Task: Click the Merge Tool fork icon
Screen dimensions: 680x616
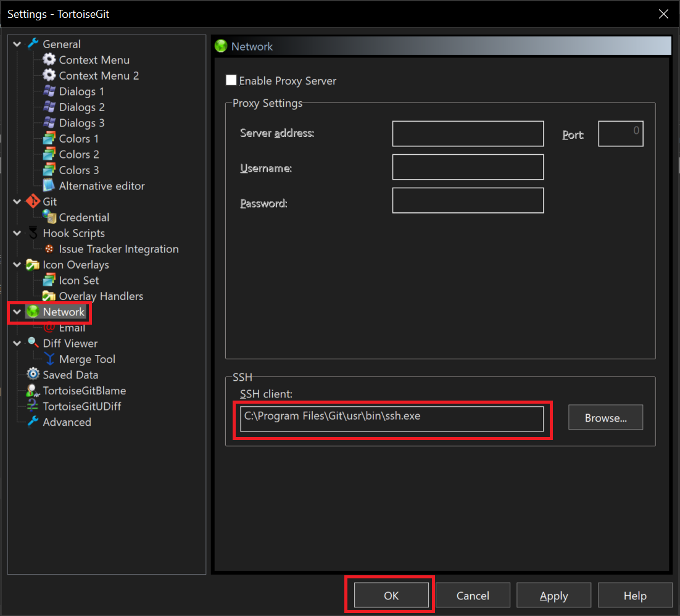Action: tap(49, 359)
